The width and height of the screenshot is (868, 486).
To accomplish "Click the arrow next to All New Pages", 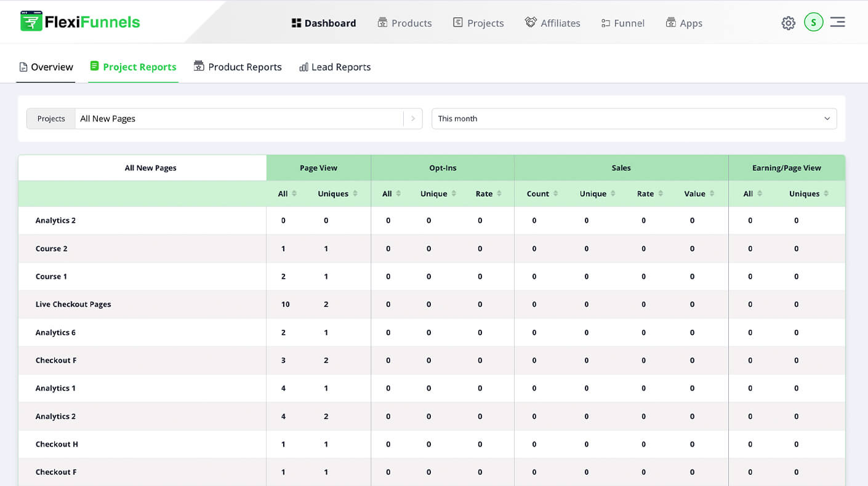I will pos(413,119).
